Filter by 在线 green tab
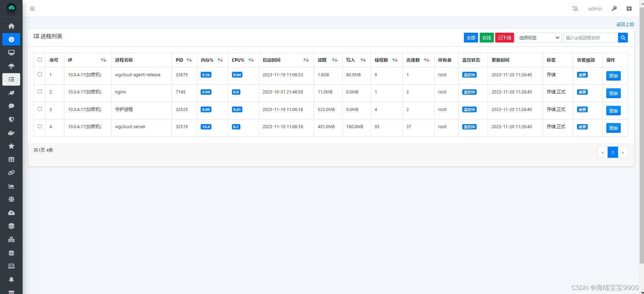 pos(486,38)
